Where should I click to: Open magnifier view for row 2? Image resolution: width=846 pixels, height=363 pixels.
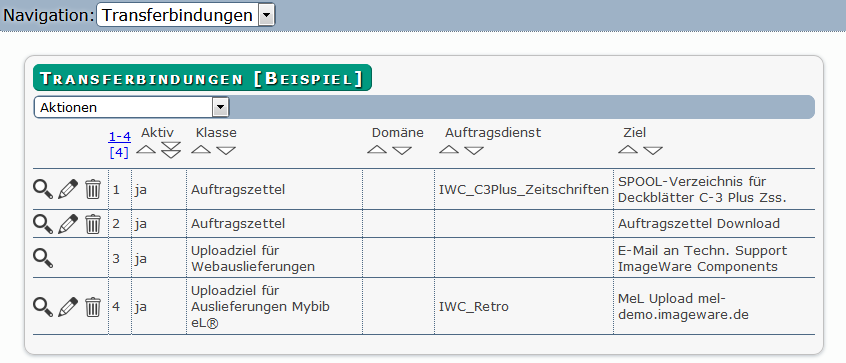43,224
